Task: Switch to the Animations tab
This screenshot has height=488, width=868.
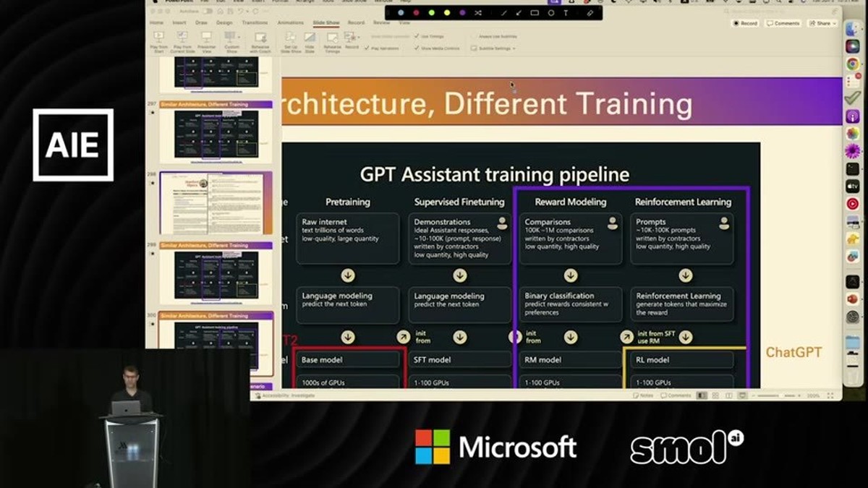Action: pos(291,22)
